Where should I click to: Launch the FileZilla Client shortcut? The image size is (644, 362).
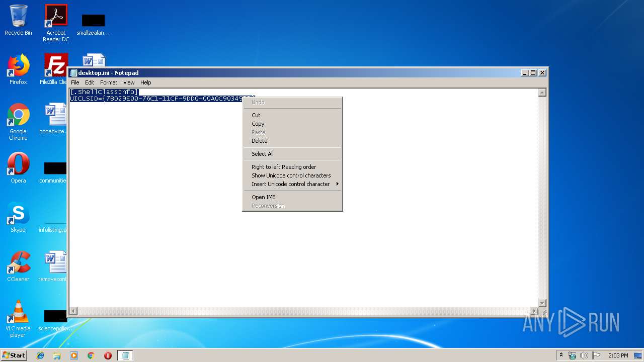click(55, 69)
